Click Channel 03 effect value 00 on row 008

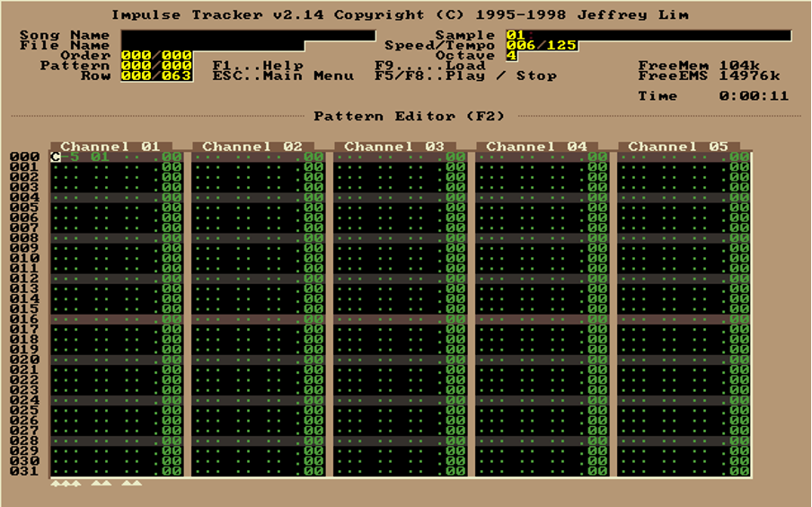455,238
